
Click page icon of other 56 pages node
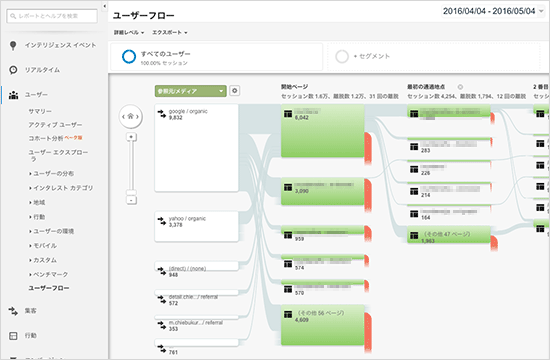pyautogui.click(x=288, y=314)
